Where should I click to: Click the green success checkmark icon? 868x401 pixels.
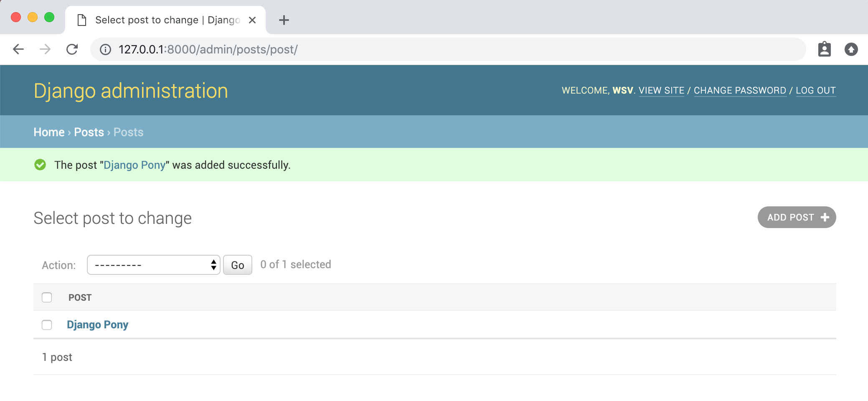(40, 165)
